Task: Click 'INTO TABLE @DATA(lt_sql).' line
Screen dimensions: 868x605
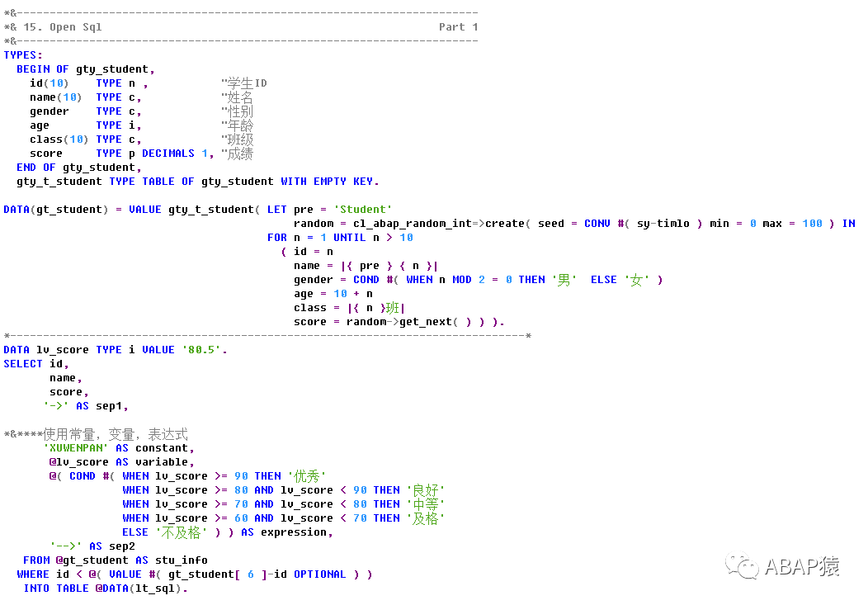Action: point(105,588)
